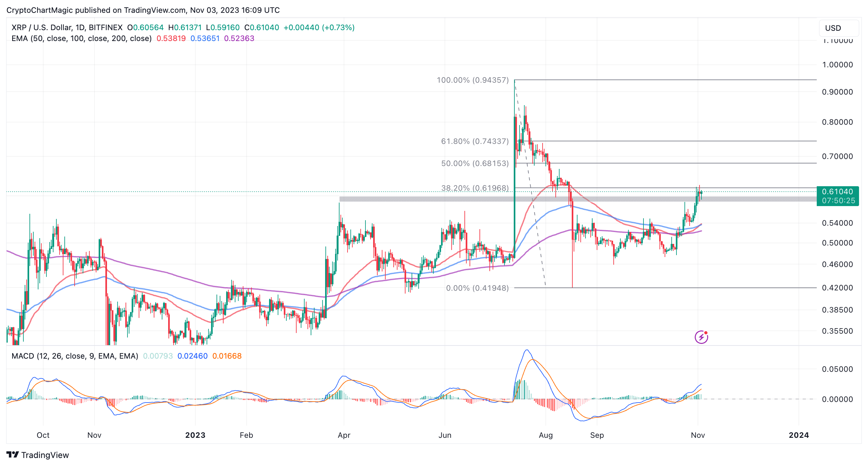Click the opening price value O0.60564
This screenshot has height=466, width=868.
[145, 27]
